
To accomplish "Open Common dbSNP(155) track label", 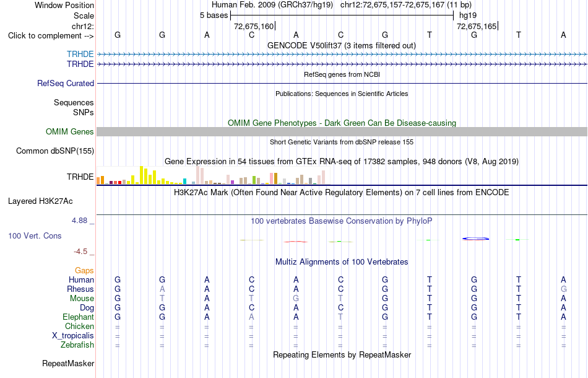I will [55, 151].
